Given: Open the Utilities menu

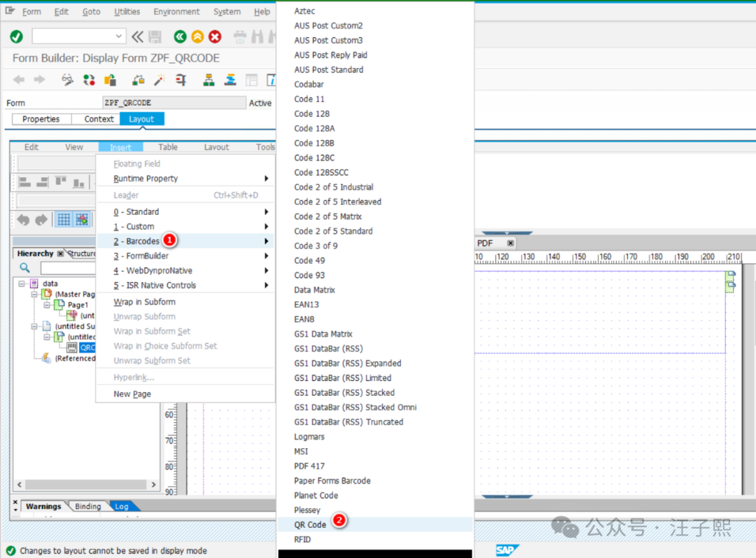Looking at the screenshot, I should pos(127,12).
